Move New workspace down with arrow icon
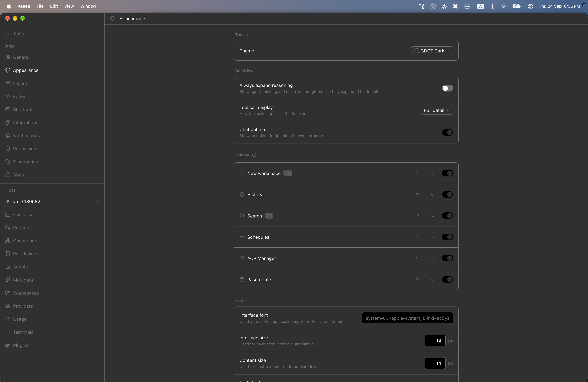 click(433, 173)
